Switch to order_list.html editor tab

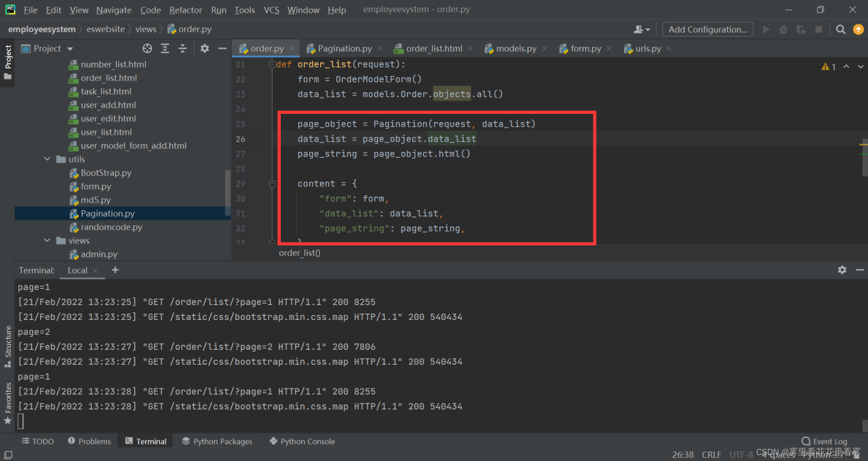point(434,49)
